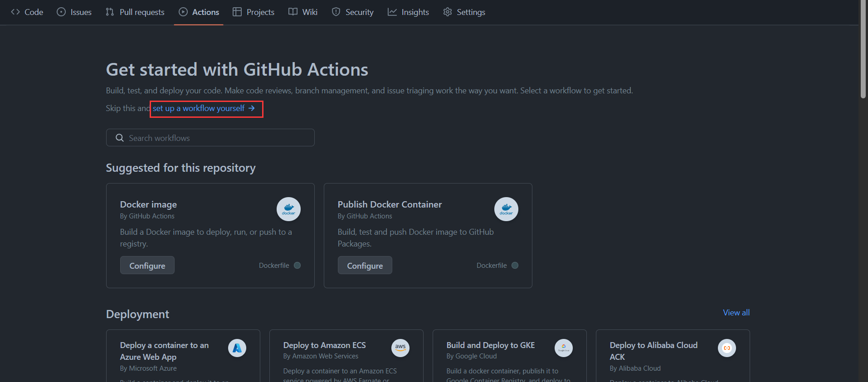Configure the Docker image workflow
The image size is (868, 382).
(x=147, y=266)
